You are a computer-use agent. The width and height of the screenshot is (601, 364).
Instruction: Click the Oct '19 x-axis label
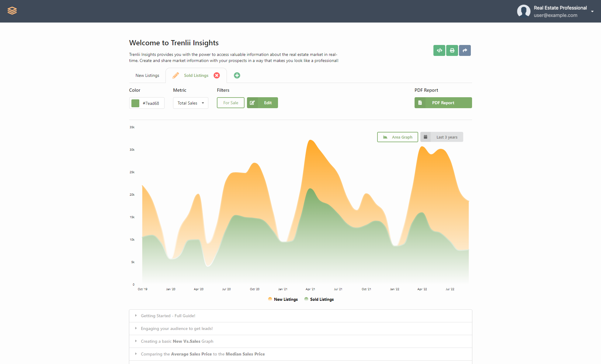142,289
